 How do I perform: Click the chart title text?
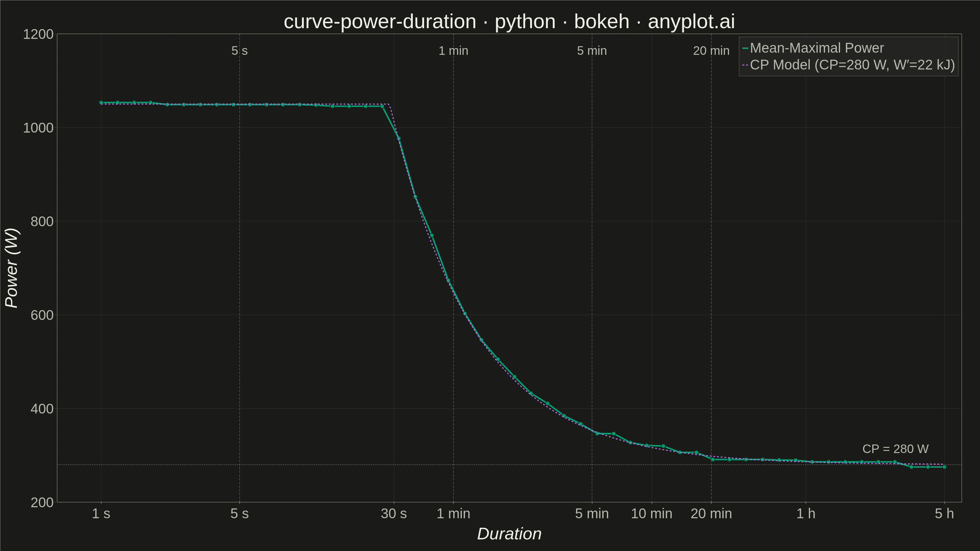[x=509, y=21]
